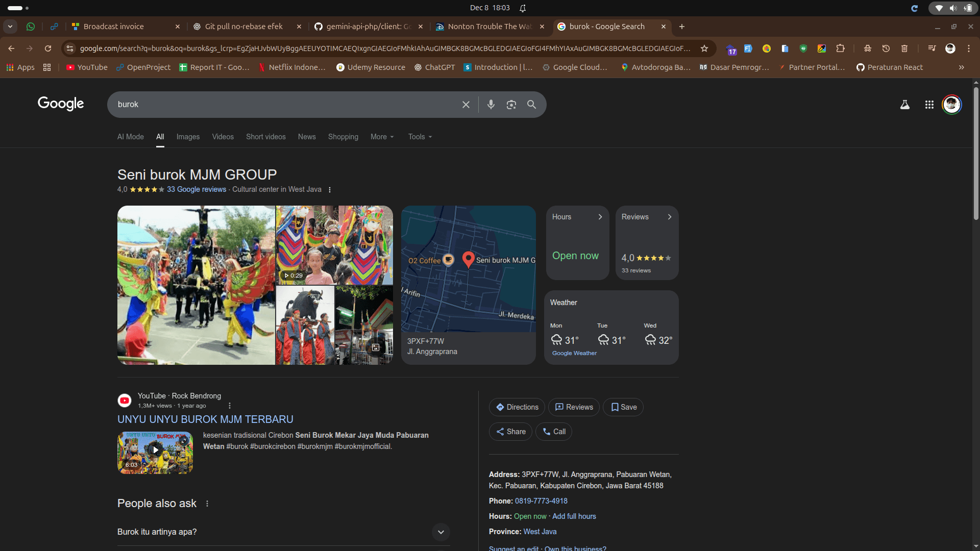Open UNYU UNYU BUROK MJM TERBARU link
Image resolution: width=980 pixels, height=551 pixels.
point(205,419)
